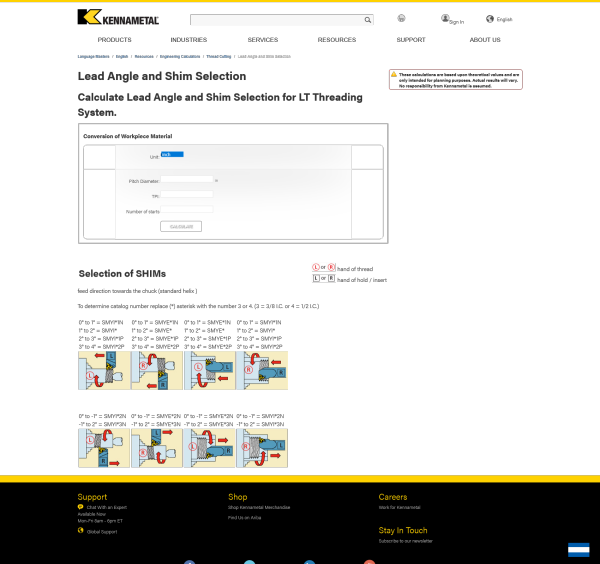Image resolution: width=600 pixels, height=564 pixels.
Task: Click the search magnifier icon
Action: click(x=367, y=20)
